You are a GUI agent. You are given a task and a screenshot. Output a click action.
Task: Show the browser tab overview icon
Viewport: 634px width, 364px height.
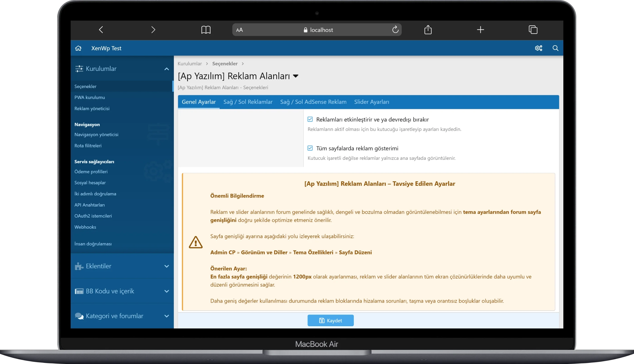[x=533, y=30]
